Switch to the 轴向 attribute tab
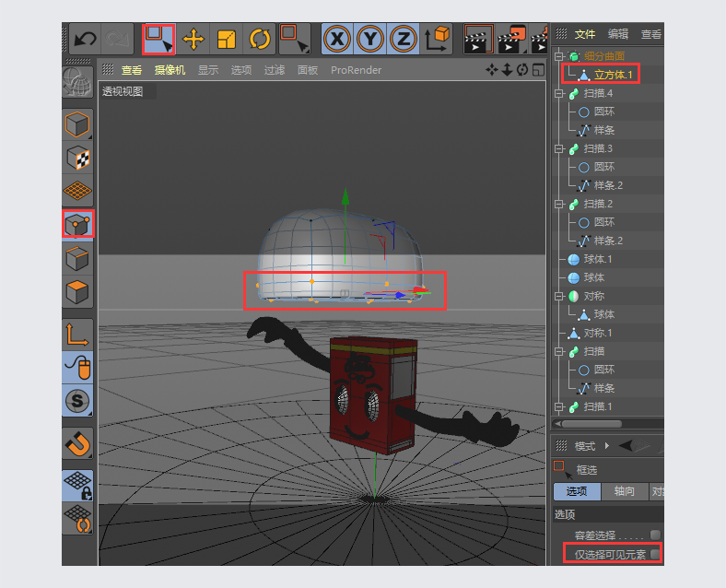The image size is (726, 588). 624,491
